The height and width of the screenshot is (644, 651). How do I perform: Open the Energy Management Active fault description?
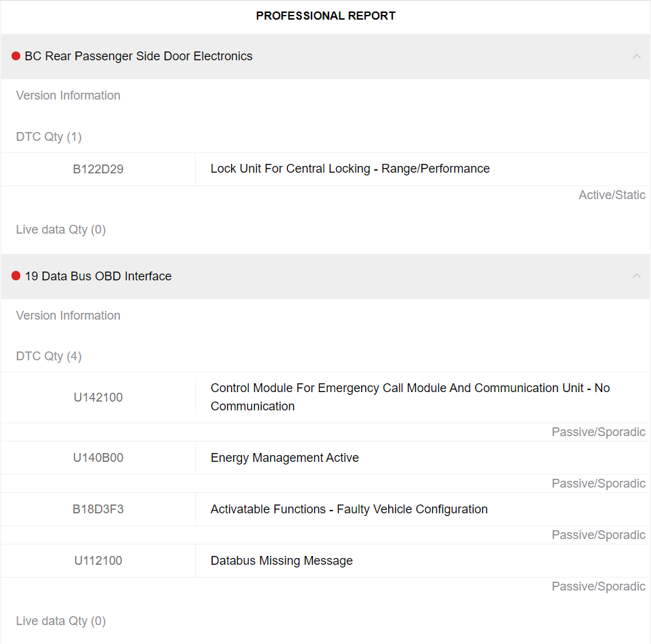pyautogui.click(x=284, y=458)
